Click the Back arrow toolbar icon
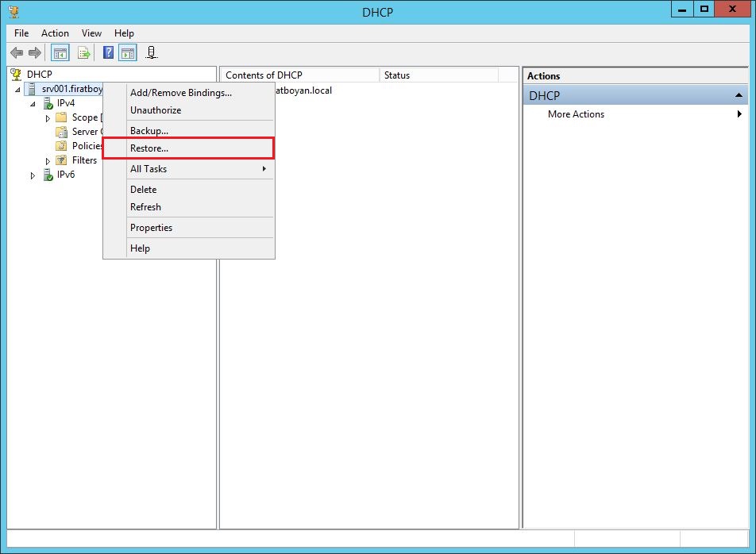Viewport: 756px width, 554px height. pyautogui.click(x=17, y=52)
